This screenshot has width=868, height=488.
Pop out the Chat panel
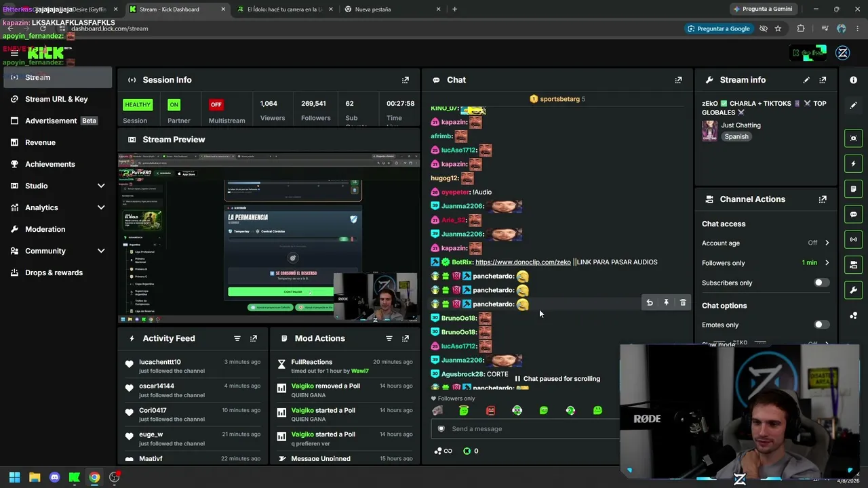pyautogui.click(x=678, y=80)
